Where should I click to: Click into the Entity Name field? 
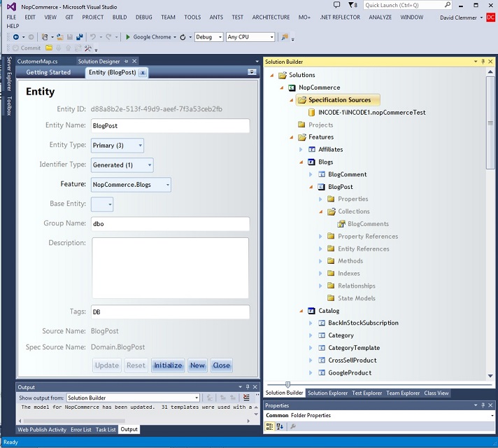pos(170,125)
